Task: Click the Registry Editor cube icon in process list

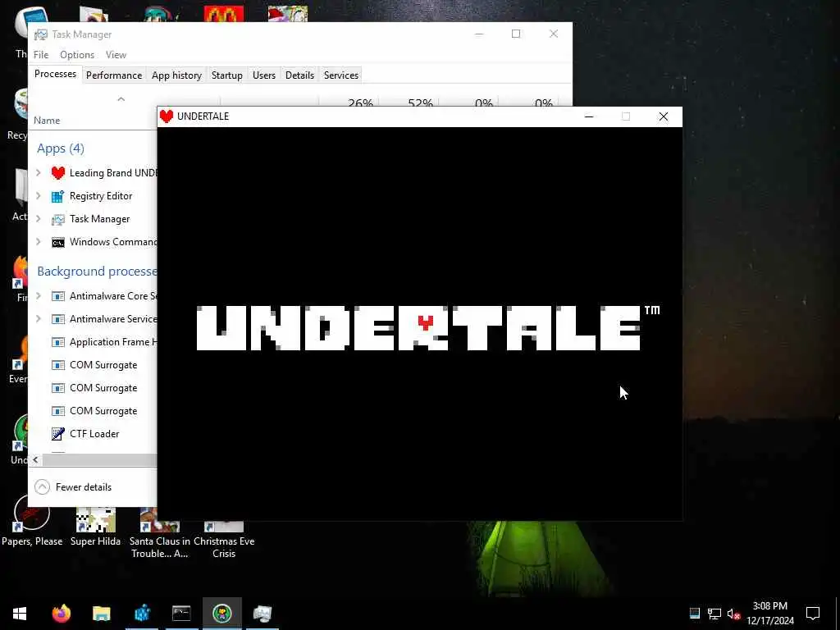Action: (58, 196)
